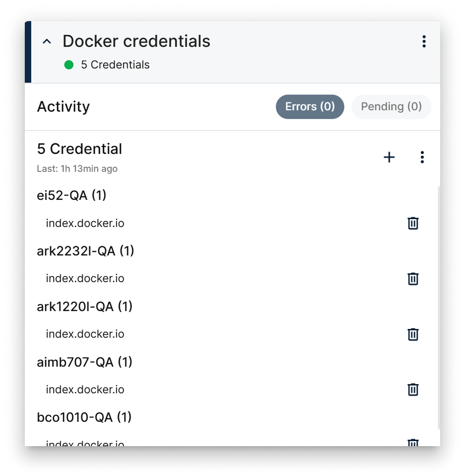Delete the ark2232I-QA credential via trash icon
Screen dimensions: 465x476
coord(413,278)
